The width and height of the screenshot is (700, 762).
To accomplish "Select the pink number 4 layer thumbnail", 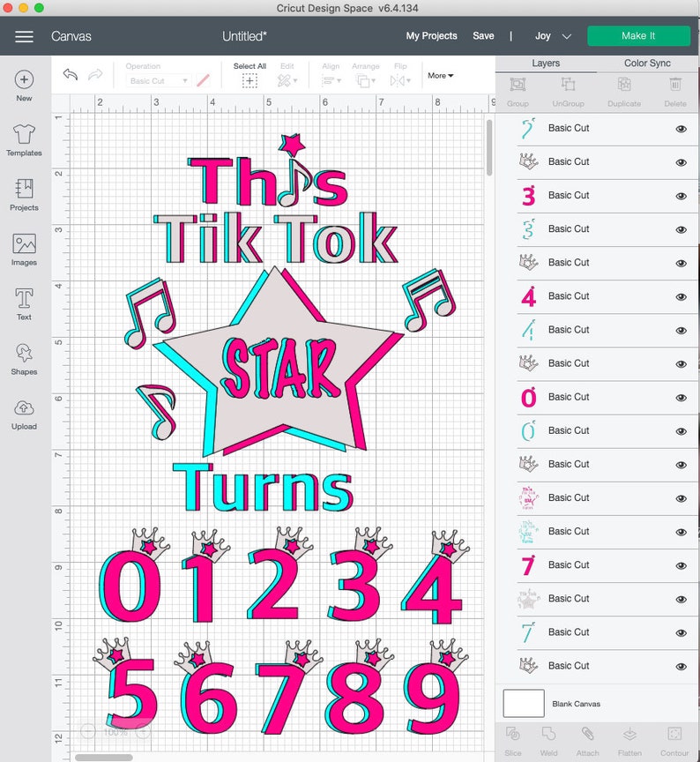I will [528, 296].
